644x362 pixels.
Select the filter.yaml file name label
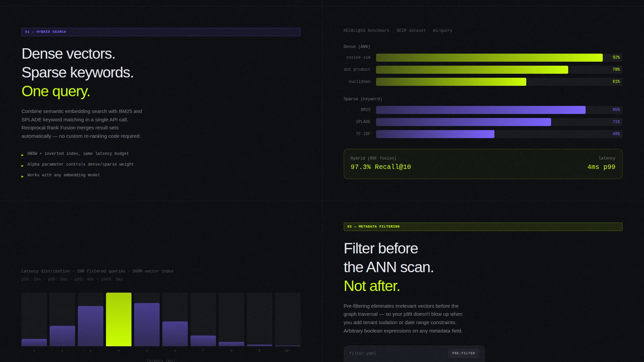363,353
